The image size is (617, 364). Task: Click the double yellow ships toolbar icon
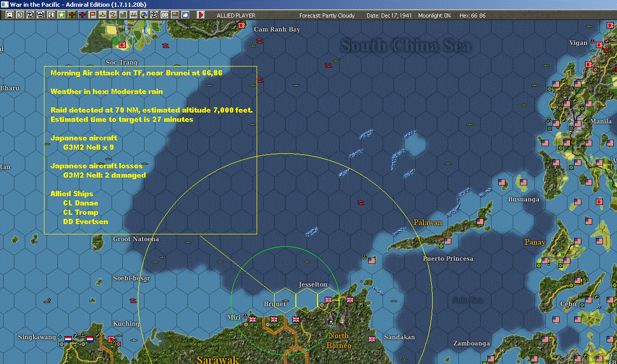click(113, 15)
